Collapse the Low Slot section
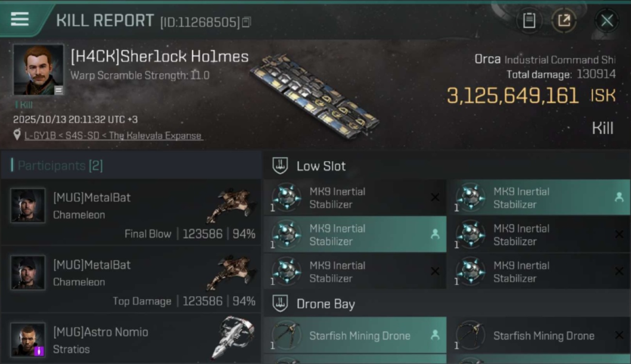The width and height of the screenshot is (631, 364). 280,166
